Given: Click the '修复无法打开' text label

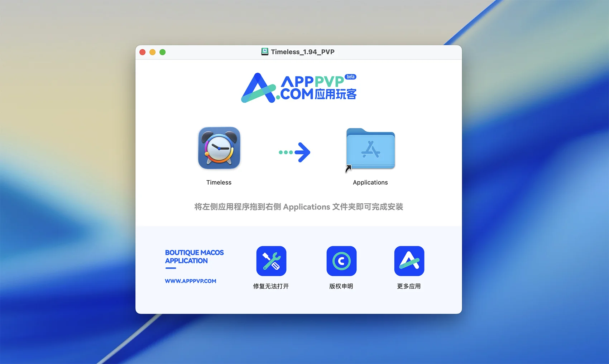Looking at the screenshot, I should click(x=271, y=286).
